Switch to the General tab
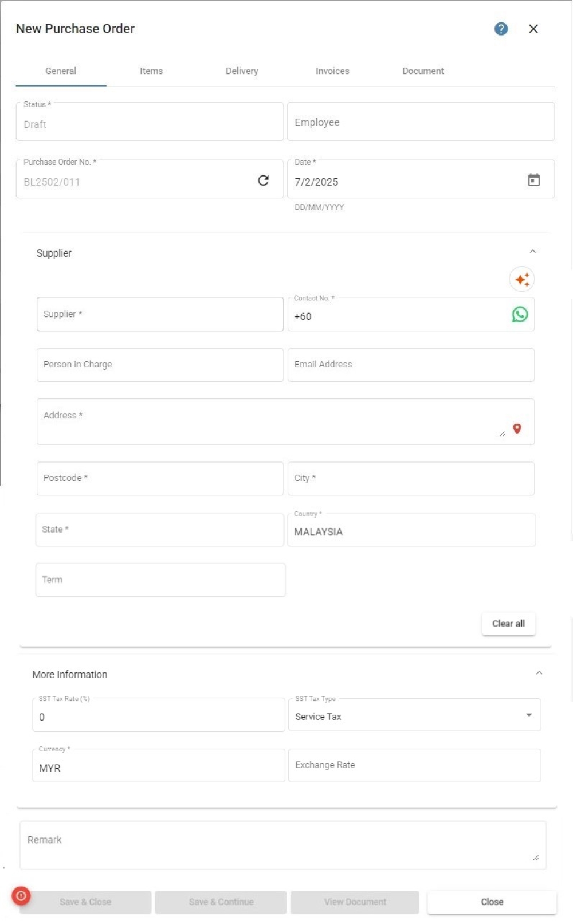Image resolution: width=573 pixels, height=924 pixels. coord(61,71)
